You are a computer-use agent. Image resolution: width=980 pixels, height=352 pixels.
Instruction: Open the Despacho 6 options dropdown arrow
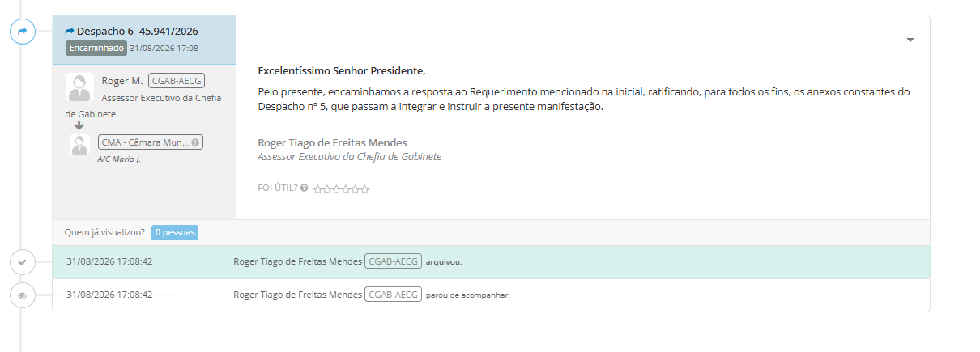tap(910, 40)
